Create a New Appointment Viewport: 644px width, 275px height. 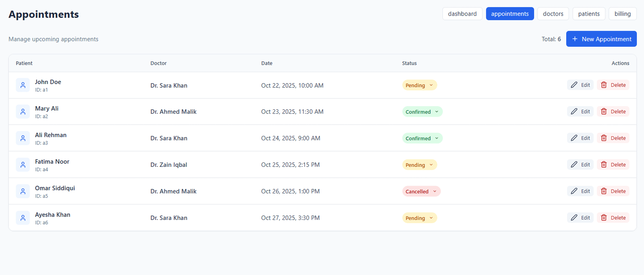click(601, 39)
